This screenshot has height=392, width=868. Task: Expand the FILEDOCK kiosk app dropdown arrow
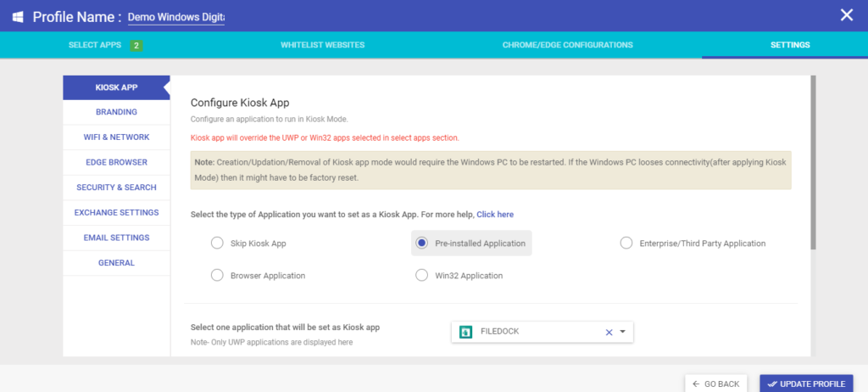[x=623, y=332]
